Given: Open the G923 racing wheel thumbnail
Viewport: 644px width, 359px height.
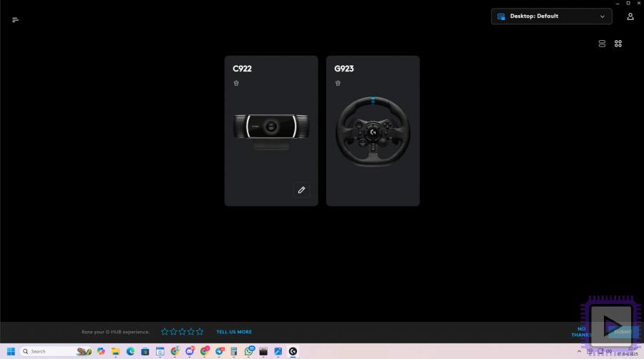Looking at the screenshot, I should (373, 132).
